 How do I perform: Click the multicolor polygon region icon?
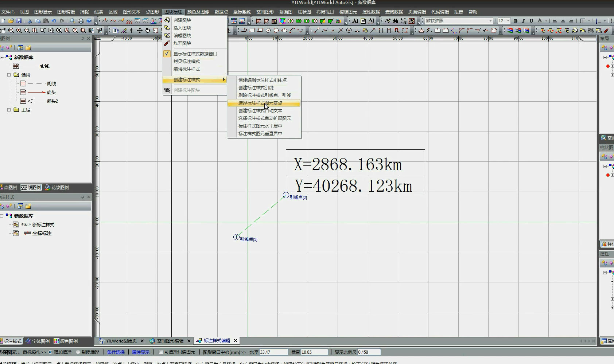coord(283,21)
